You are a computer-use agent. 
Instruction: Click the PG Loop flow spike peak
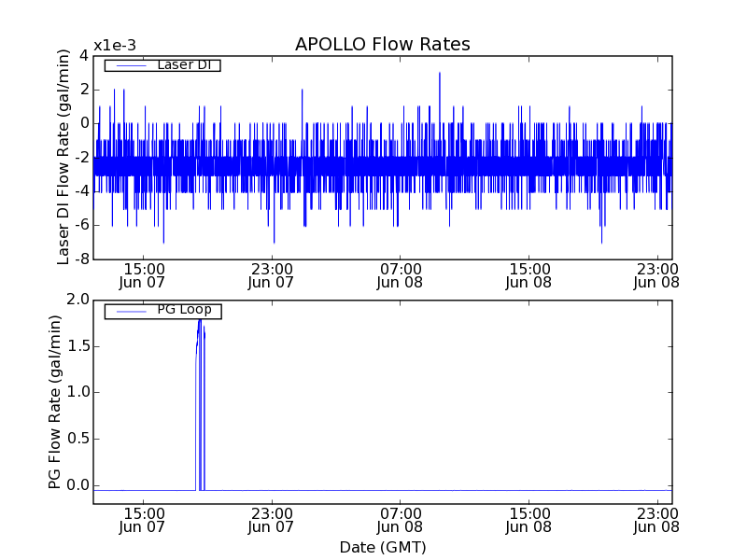[200, 321]
